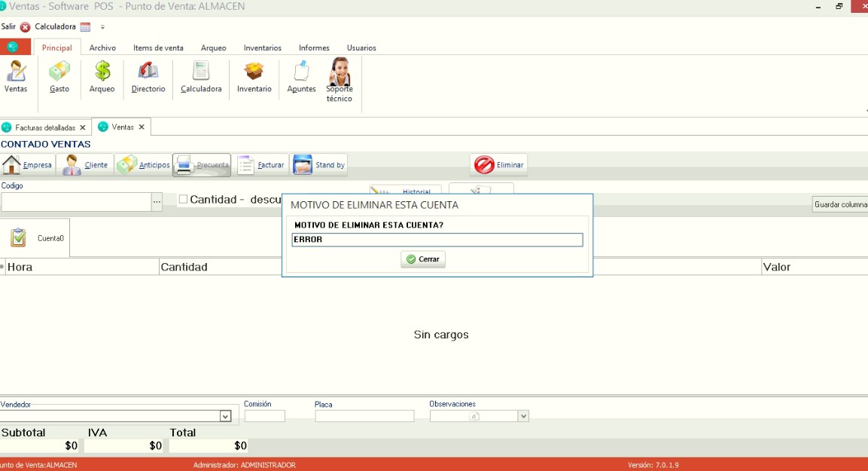The width and height of the screenshot is (868, 471).
Task: Expand the Observaciones dropdown
Action: pyautogui.click(x=523, y=416)
